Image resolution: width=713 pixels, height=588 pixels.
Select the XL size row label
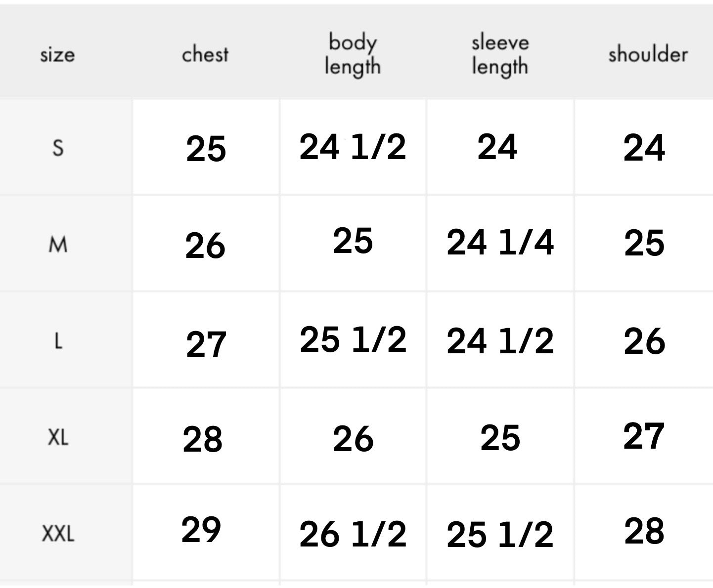58,437
